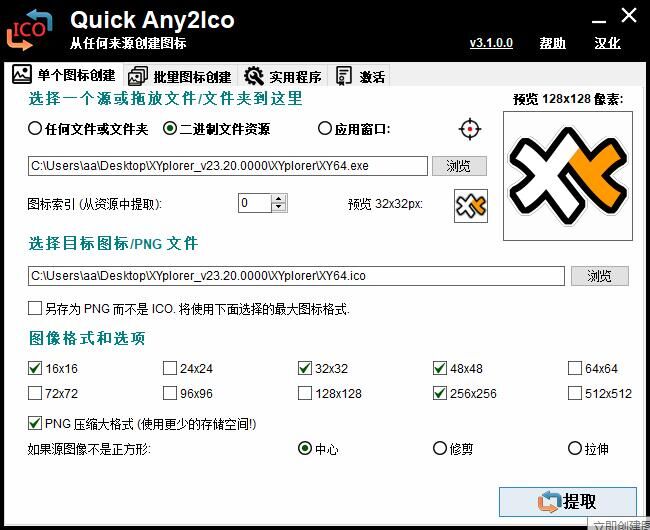The height and width of the screenshot is (530, 650).
Task: Select the 单个图标创建 tab
Action: [x=64, y=76]
